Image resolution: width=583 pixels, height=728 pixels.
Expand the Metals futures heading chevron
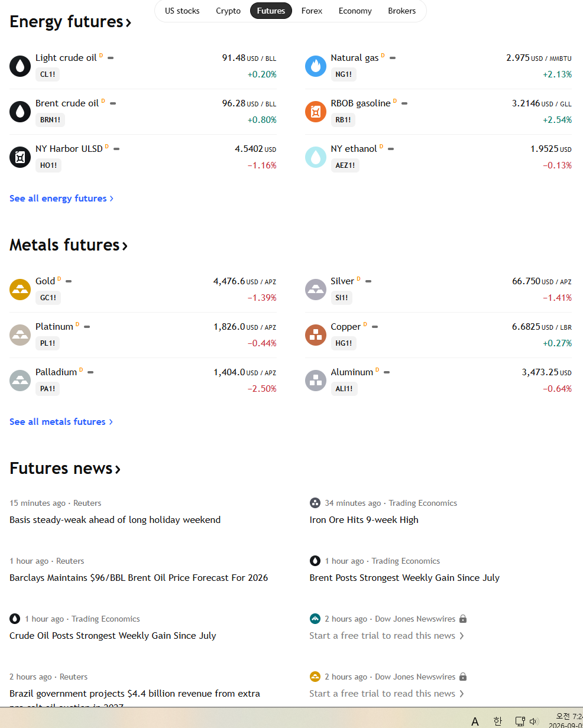point(125,246)
